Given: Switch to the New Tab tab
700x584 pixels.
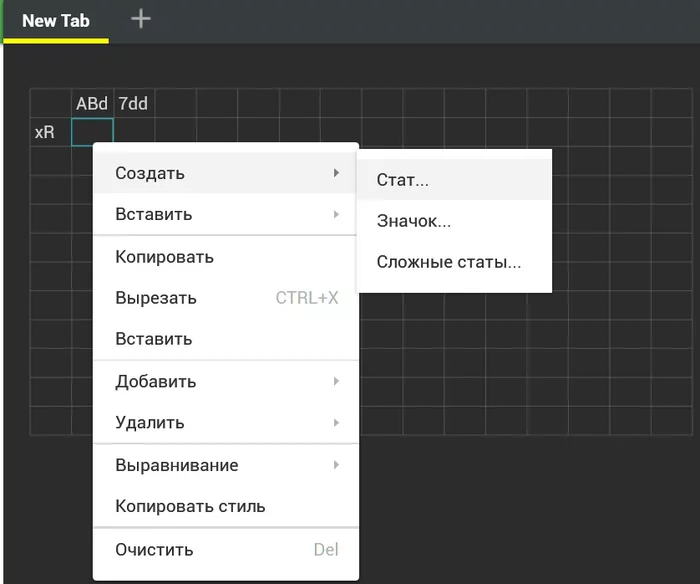Looking at the screenshot, I should pos(55,21).
